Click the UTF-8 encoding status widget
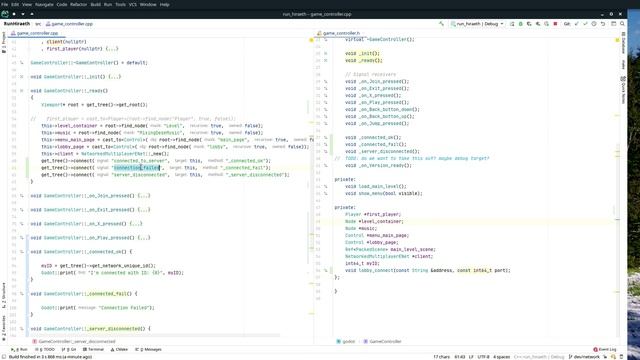The width and height of the screenshot is (640, 360). [x=483, y=357]
